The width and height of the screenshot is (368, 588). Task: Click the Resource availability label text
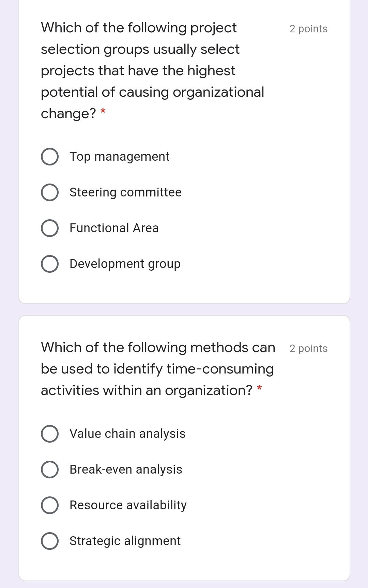tap(127, 505)
